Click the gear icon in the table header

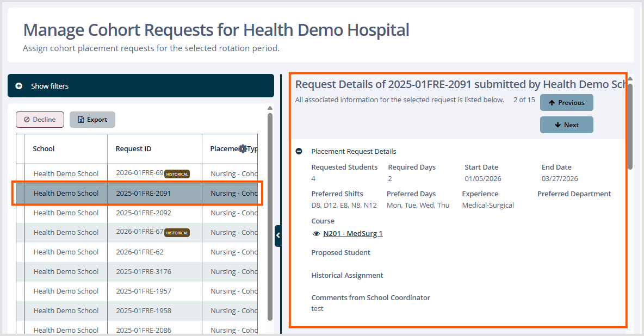tap(243, 148)
